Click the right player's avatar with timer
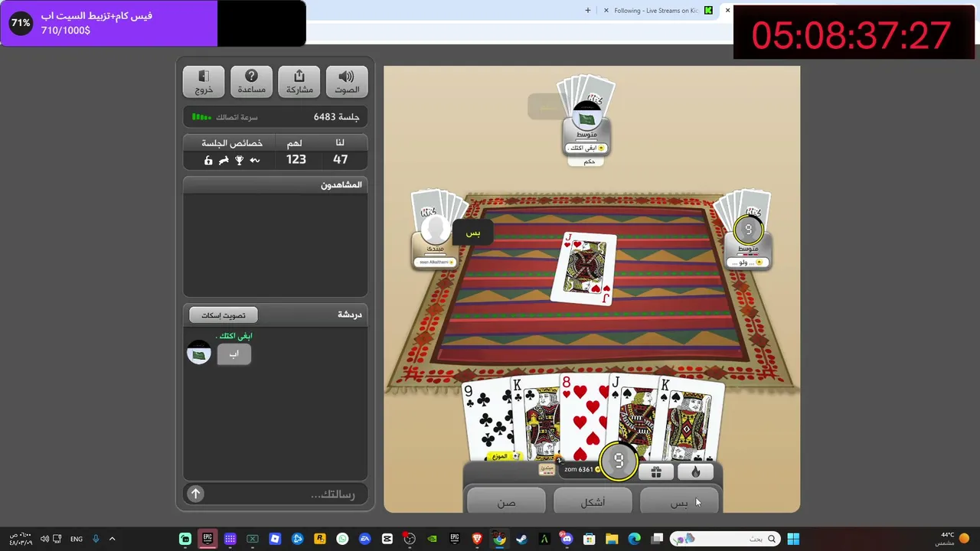Image resolution: width=980 pixels, height=551 pixels. tap(749, 230)
